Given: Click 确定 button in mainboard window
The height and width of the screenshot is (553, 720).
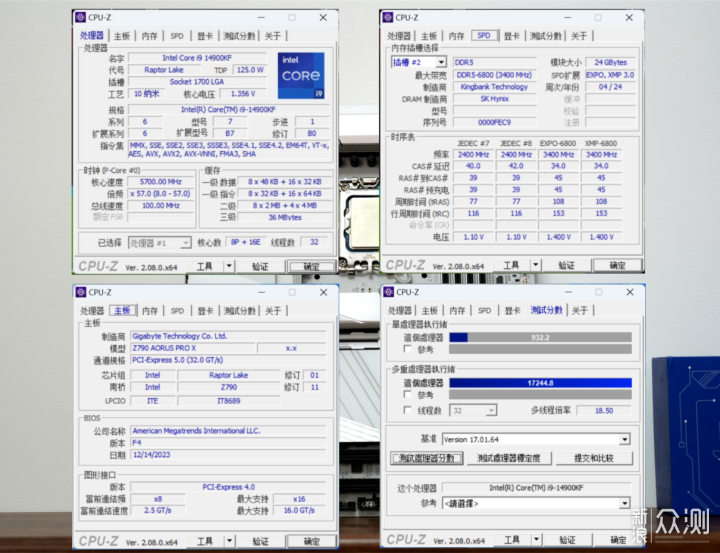Looking at the screenshot, I should pyautogui.click(x=311, y=541).
